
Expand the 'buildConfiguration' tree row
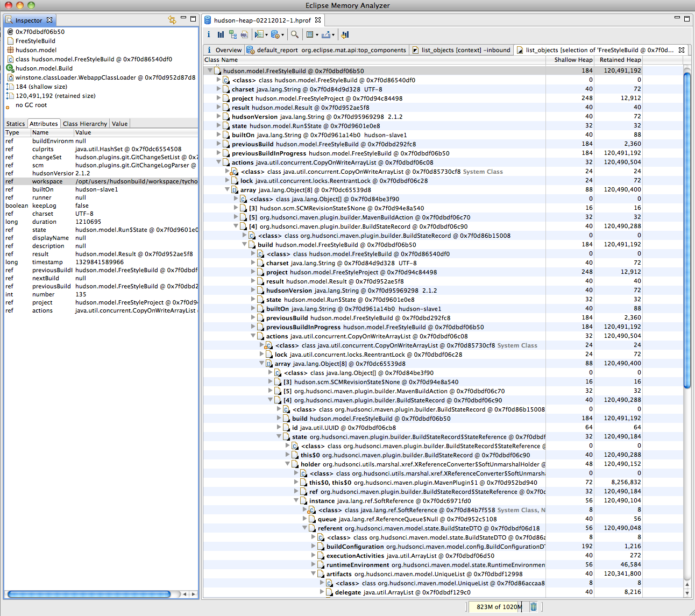[313, 546]
